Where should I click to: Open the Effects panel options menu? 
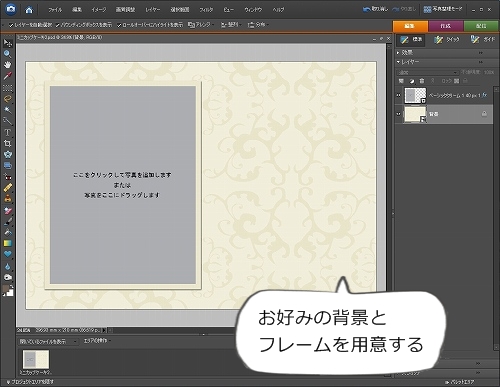point(481,53)
